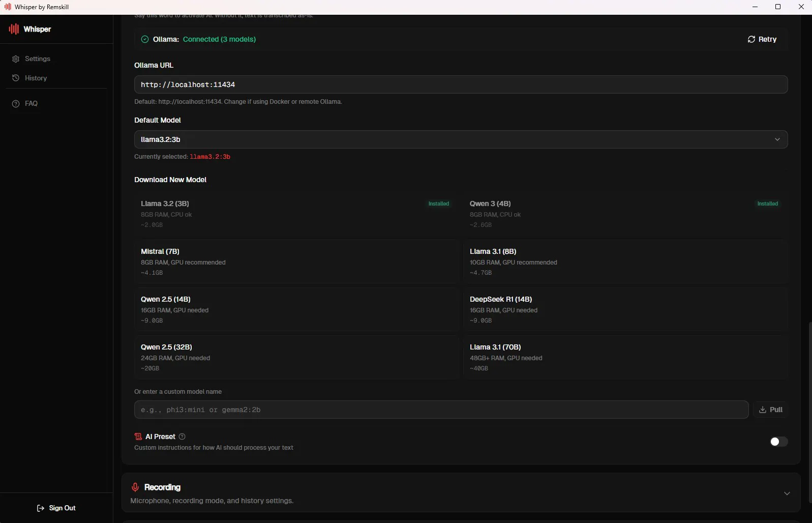Download the Llama 3.1 (8B) model
The image size is (812, 523).
(x=625, y=261)
